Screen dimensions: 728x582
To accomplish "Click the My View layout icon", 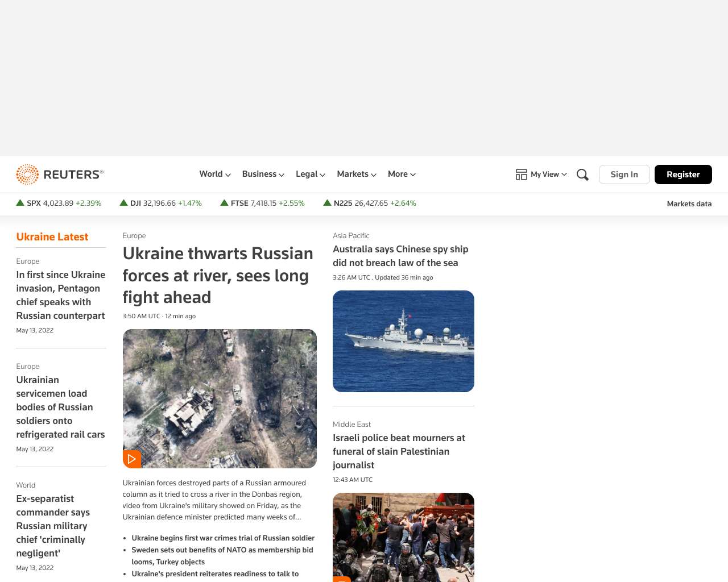I will point(522,174).
